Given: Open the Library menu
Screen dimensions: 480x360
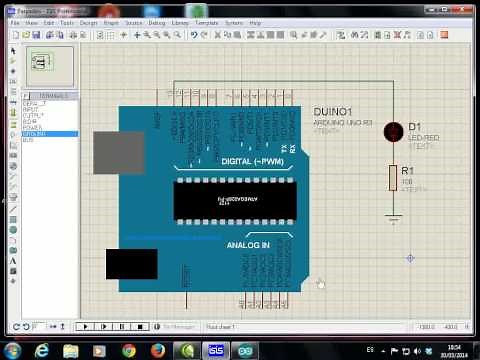Looking at the screenshot, I should pos(180,23).
